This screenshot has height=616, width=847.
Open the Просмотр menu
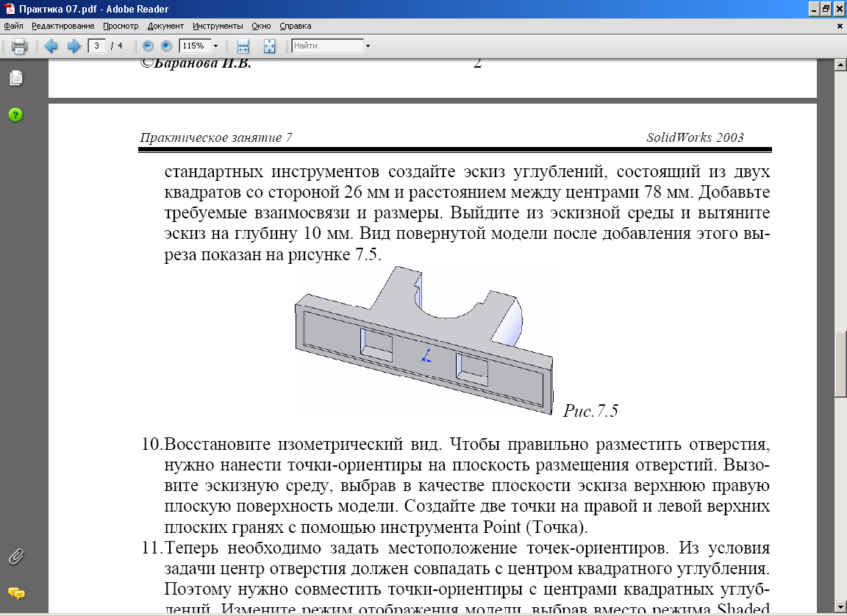pos(121,26)
